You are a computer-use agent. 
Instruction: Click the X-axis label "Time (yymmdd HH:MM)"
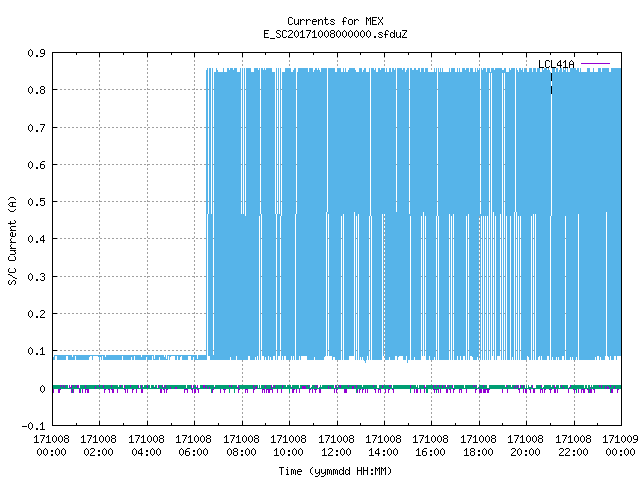tap(335, 471)
